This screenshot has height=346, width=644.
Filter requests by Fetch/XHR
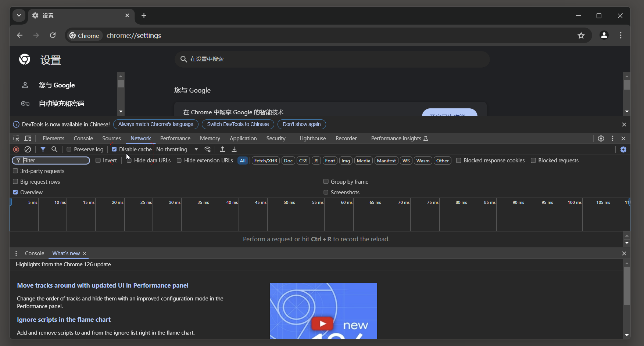point(266,161)
